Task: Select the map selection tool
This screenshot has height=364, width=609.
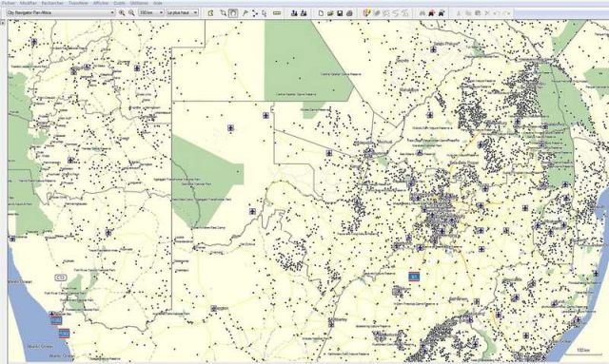Action: 210,12
